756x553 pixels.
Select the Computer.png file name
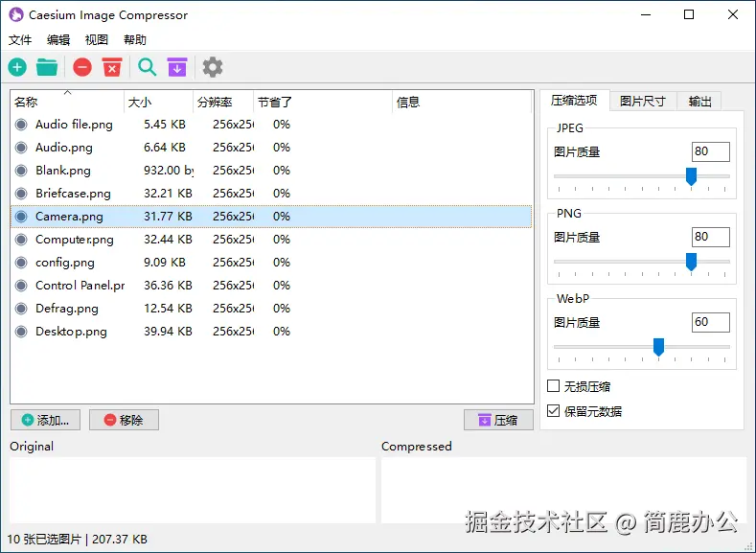[x=75, y=240]
